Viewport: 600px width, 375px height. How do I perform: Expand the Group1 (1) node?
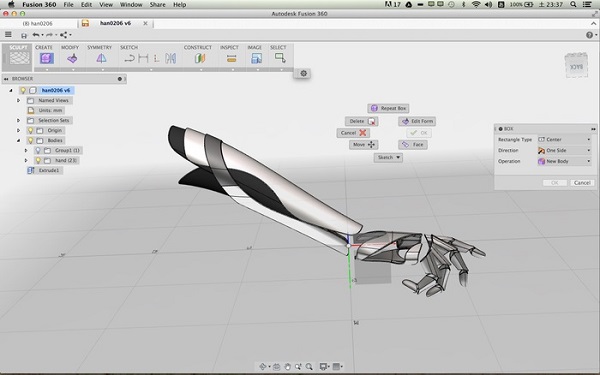pos(26,150)
